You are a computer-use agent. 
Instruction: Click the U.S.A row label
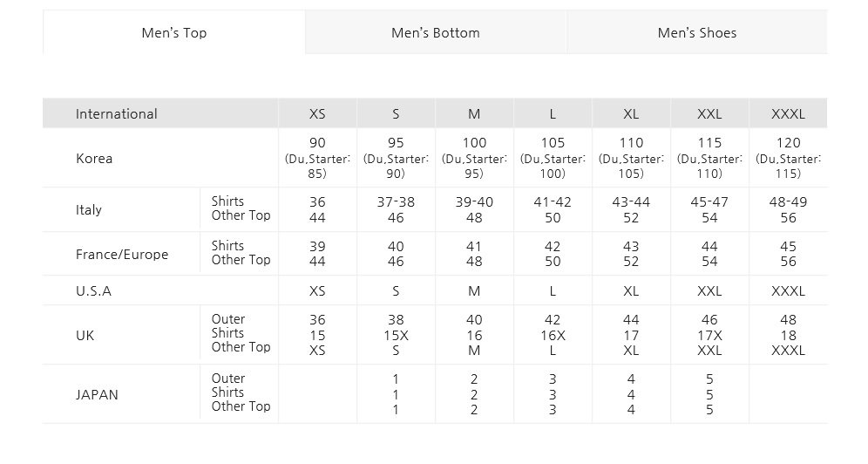(x=93, y=290)
